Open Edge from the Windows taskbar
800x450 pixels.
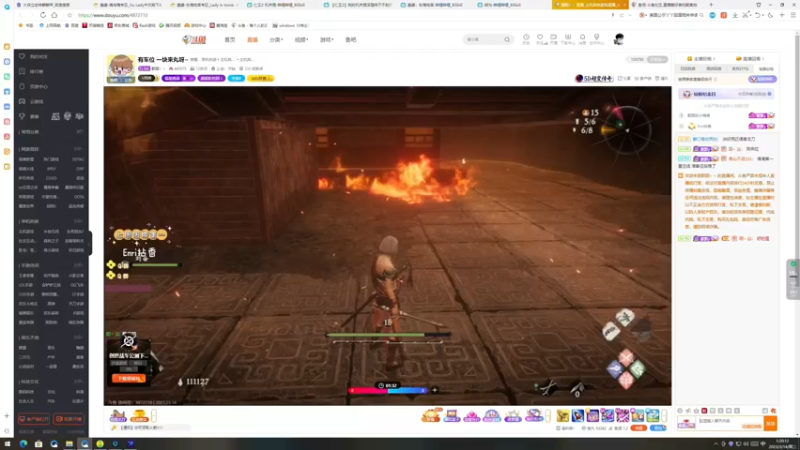[23, 444]
